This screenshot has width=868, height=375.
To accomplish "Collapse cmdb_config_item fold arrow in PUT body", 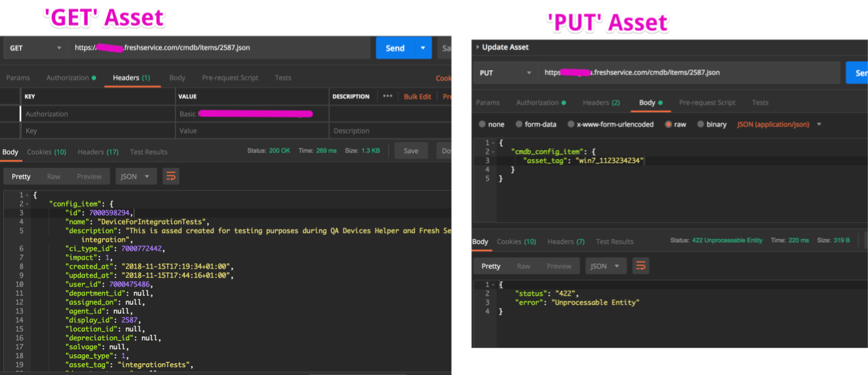I will click(493, 151).
